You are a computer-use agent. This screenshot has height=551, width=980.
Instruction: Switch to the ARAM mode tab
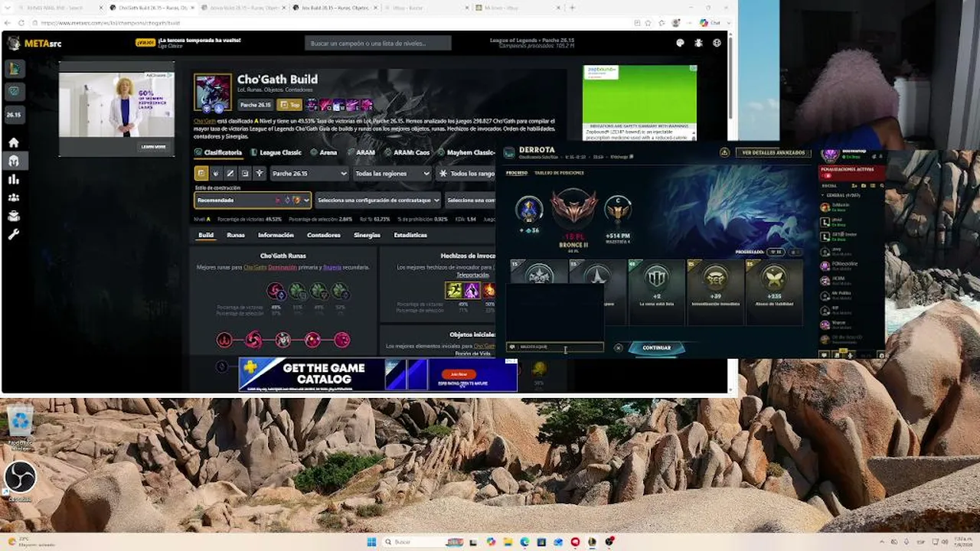[361, 152]
